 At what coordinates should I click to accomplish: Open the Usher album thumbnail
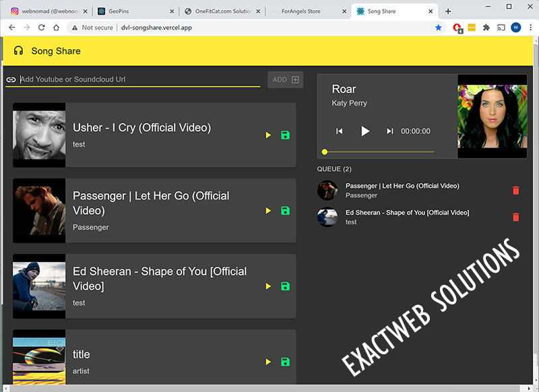pos(39,135)
